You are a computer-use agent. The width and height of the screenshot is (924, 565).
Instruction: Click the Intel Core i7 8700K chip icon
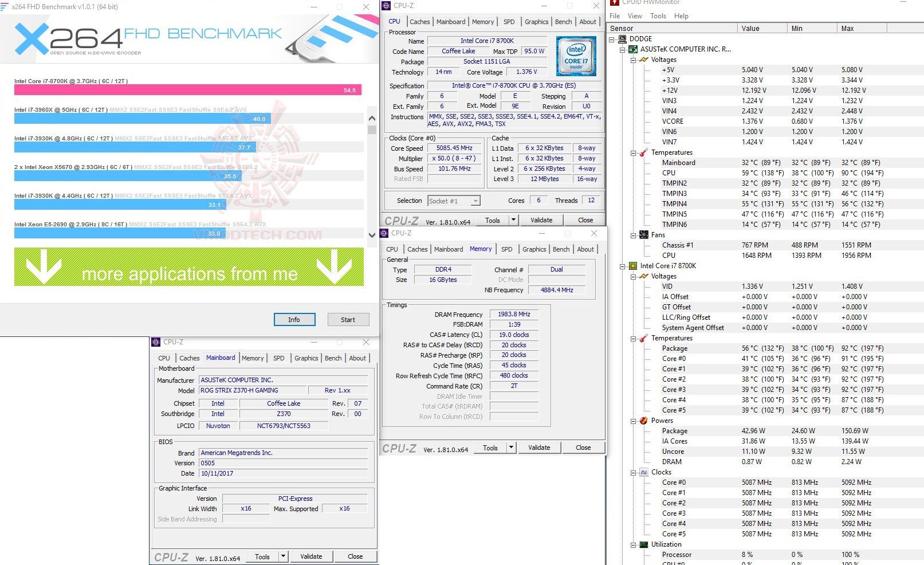coord(633,266)
